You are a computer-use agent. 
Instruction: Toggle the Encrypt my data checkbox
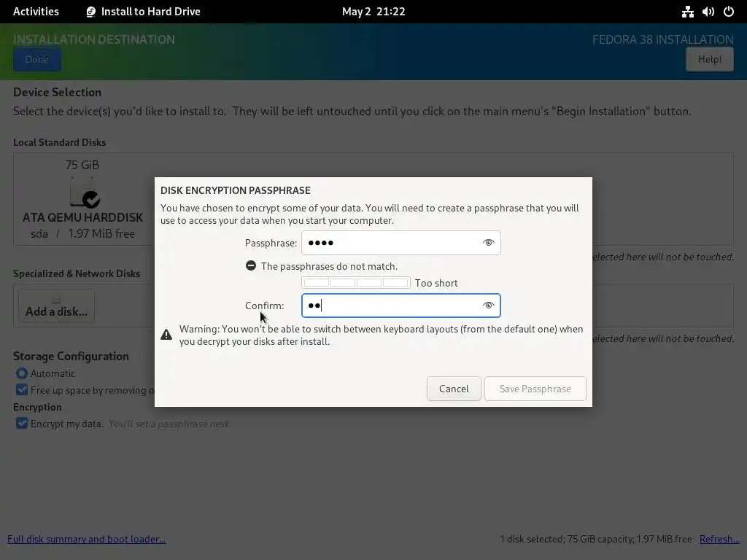(21, 424)
